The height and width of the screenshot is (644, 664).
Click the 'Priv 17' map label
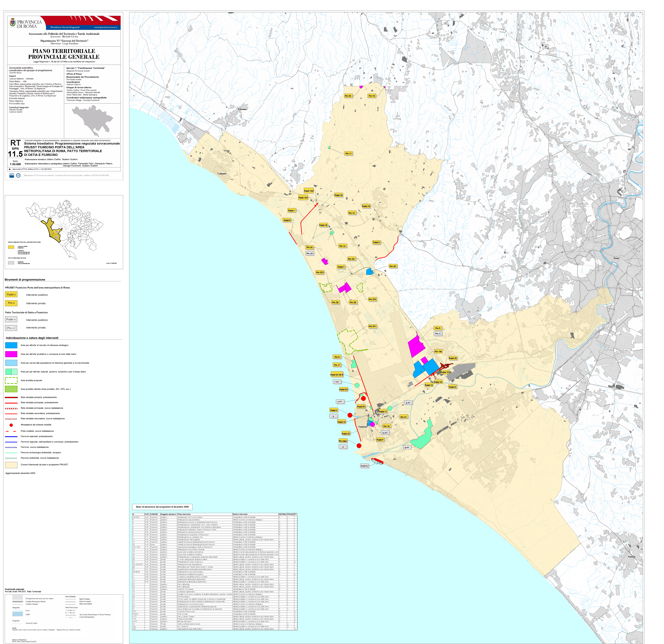[x=337, y=365]
